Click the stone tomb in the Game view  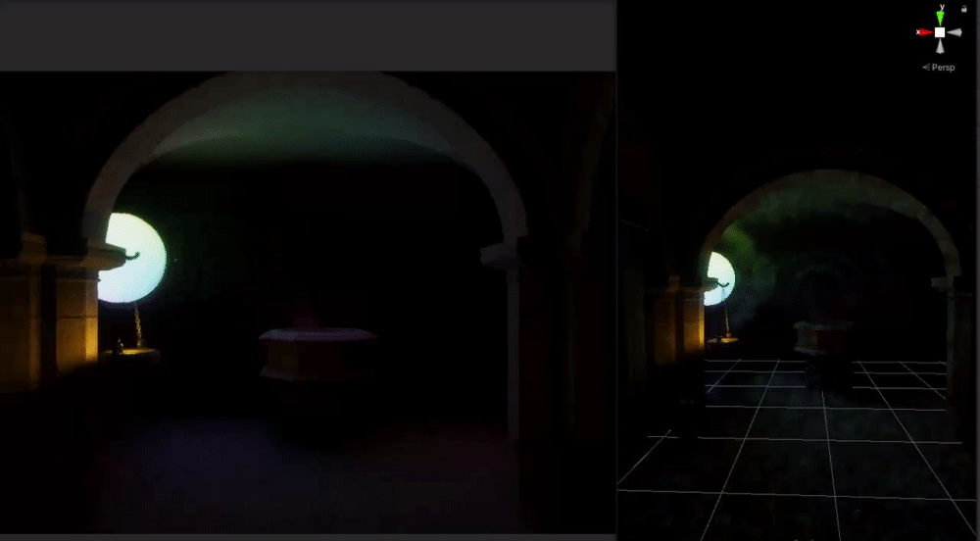click(318, 354)
